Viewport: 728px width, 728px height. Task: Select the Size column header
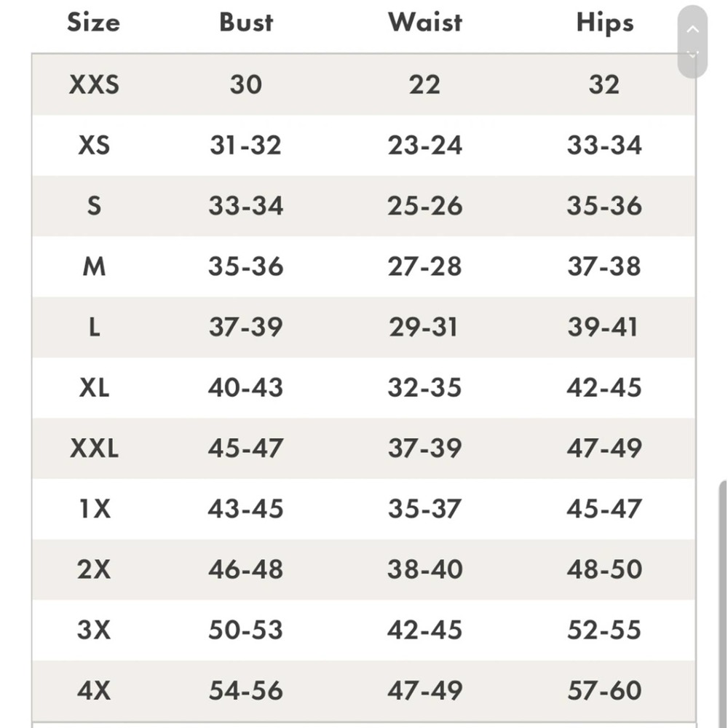coord(93,23)
